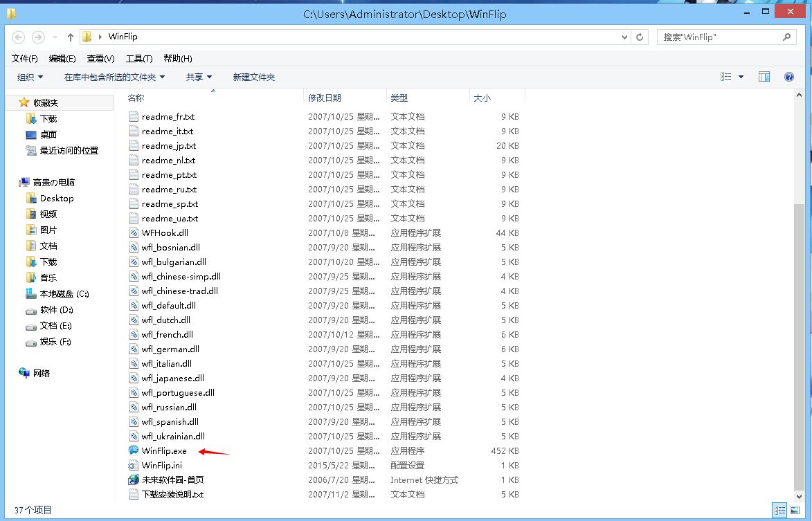Select 文档 (E:) drive
This screenshot has width=812, height=521.
pos(55,325)
